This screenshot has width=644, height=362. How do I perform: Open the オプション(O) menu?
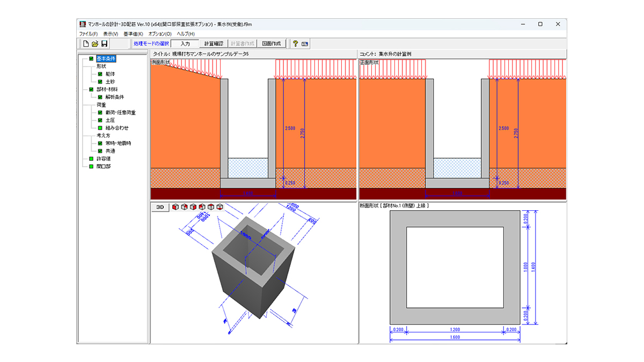point(160,34)
